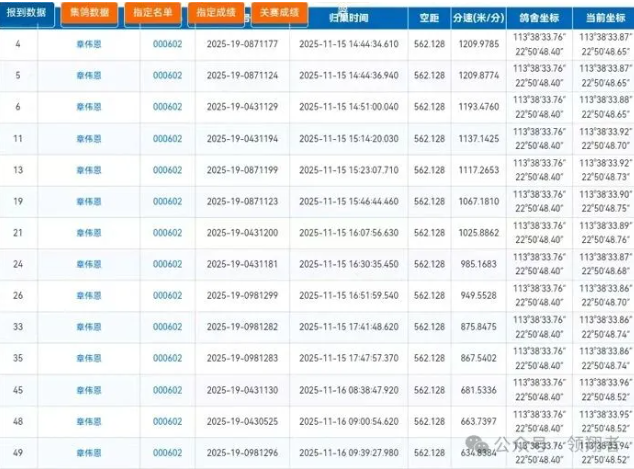Screen dimensions: 634x469
Task: Click 000602 link in rank 26 row
Action: [x=167, y=296]
